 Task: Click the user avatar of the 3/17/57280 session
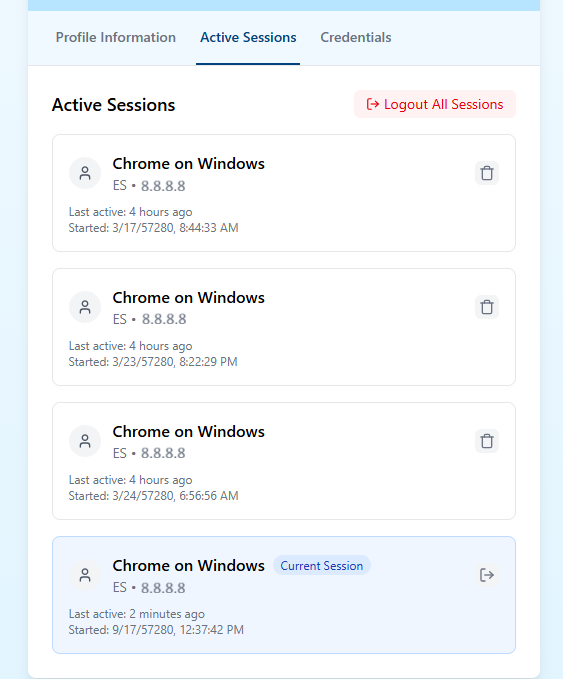click(85, 173)
